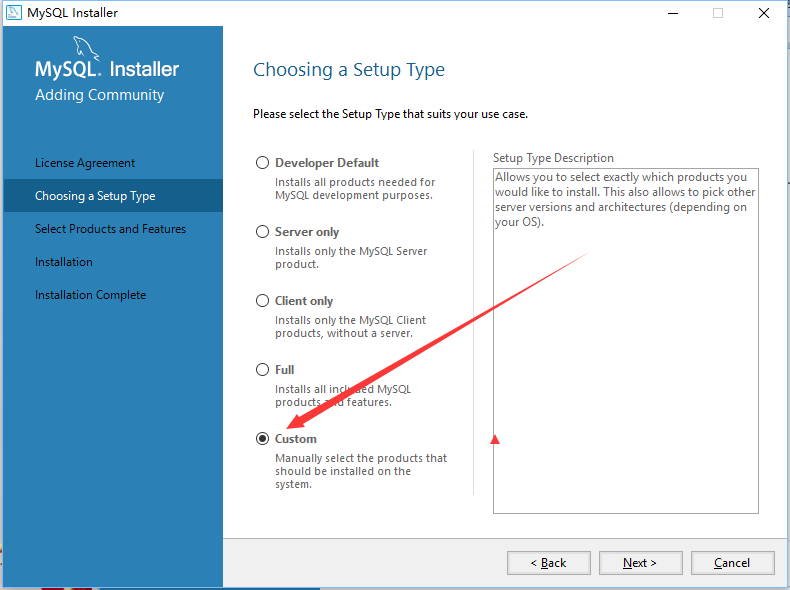Open the Installation Complete step
The image size is (790, 590).
tap(91, 295)
